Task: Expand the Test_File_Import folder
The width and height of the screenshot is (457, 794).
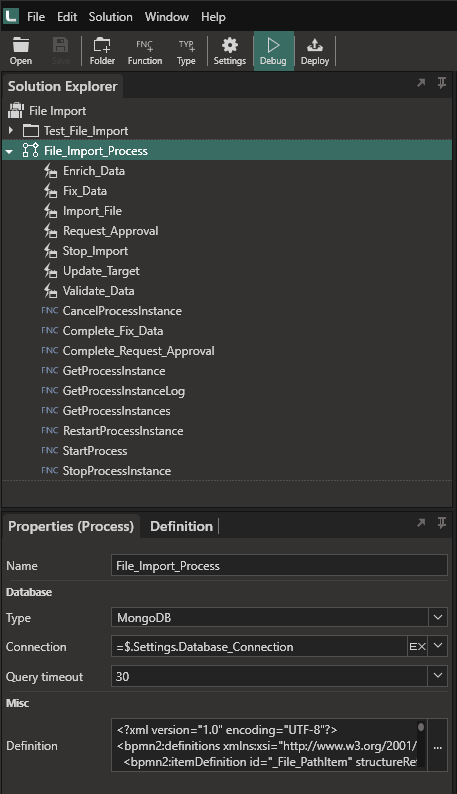Action: (11, 131)
